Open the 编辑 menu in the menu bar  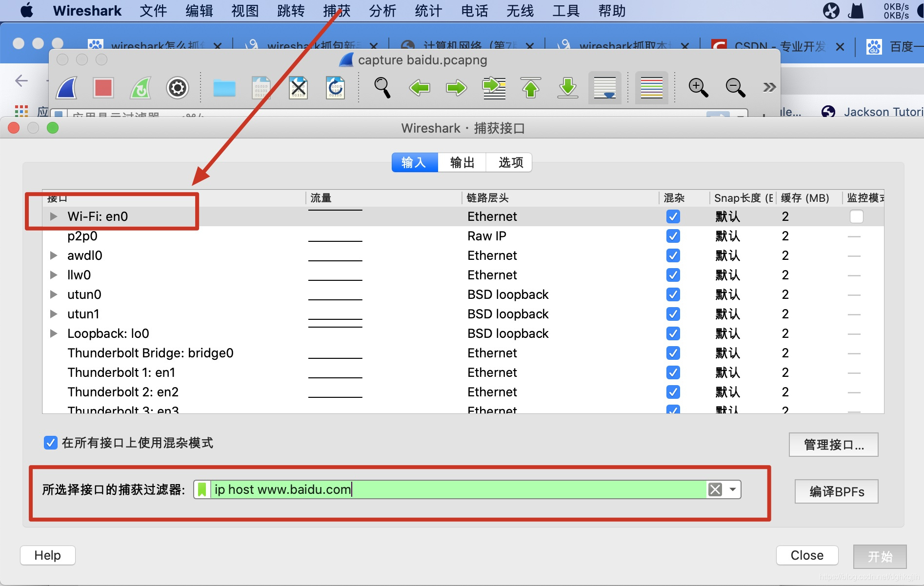[199, 11]
